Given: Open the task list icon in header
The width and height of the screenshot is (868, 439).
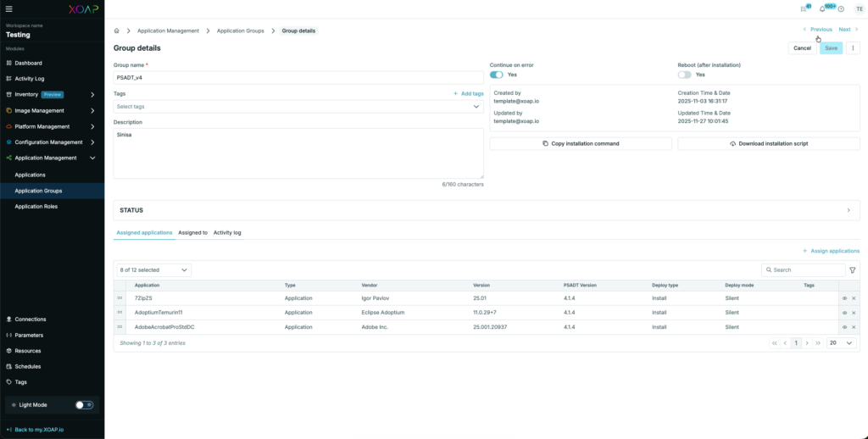Looking at the screenshot, I should coord(804,8).
